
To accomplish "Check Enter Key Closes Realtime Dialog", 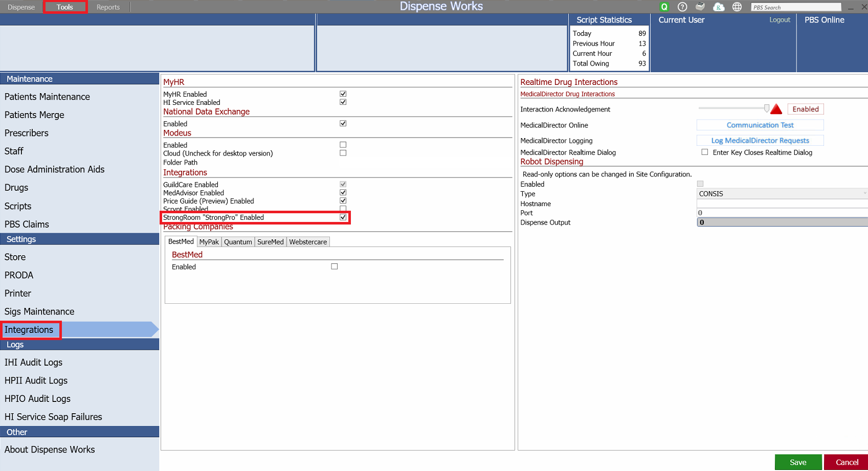I will point(705,152).
